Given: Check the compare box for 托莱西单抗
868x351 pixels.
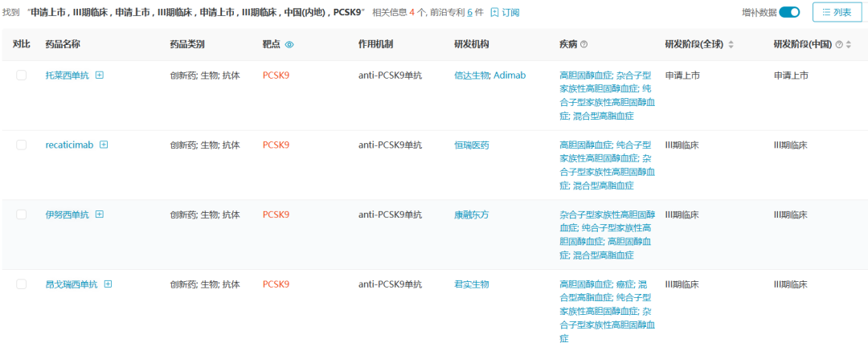Looking at the screenshot, I should 22,76.
